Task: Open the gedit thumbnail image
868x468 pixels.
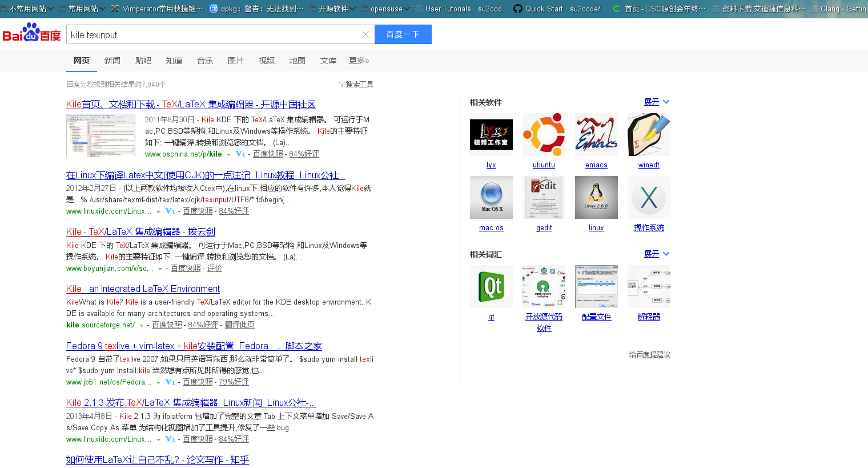Action: coord(544,197)
